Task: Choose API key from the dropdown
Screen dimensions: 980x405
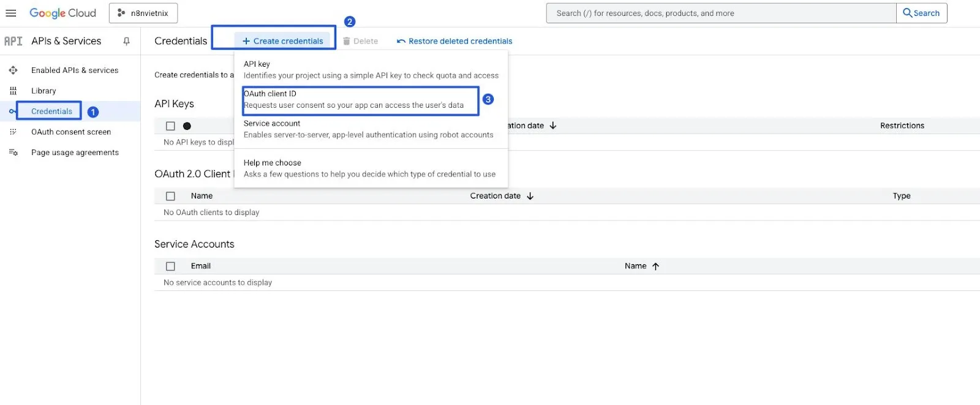Action: point(371,69)
